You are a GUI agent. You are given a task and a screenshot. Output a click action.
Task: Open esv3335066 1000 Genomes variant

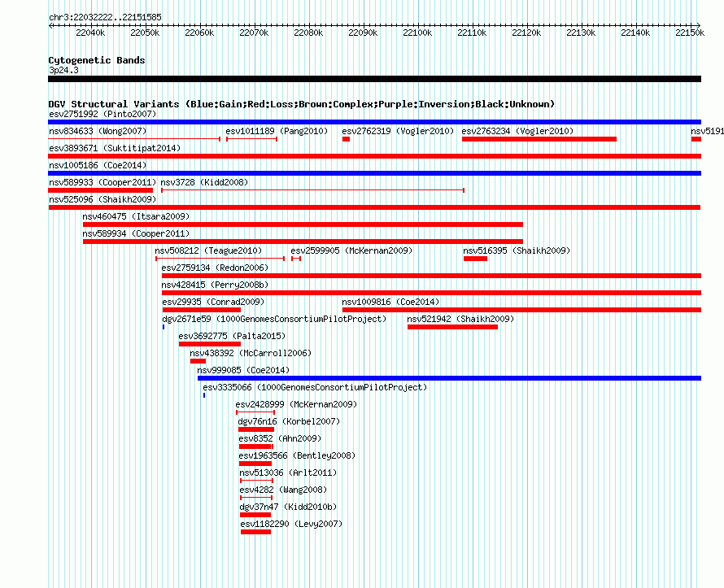pos(315,387)
